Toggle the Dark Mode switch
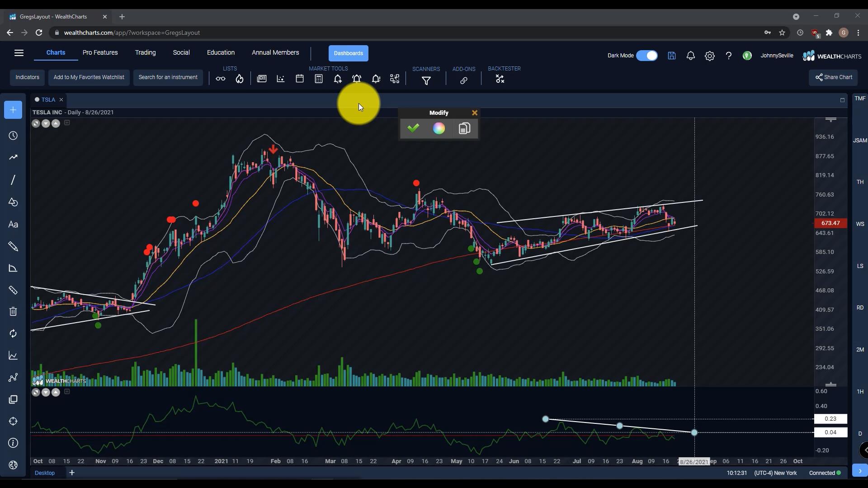 pos(647,56)
